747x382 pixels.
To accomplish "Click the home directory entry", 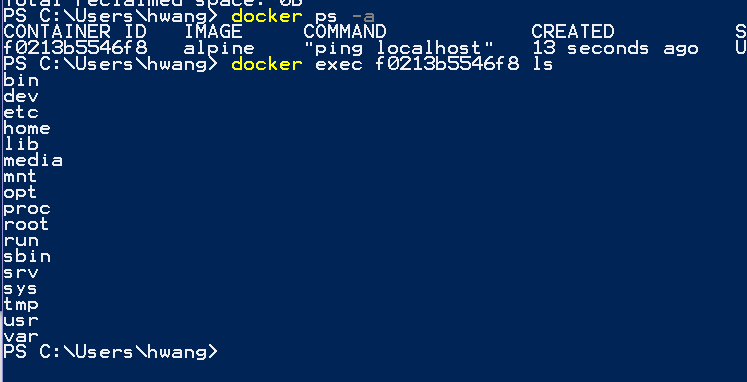I will click(27, 128).
